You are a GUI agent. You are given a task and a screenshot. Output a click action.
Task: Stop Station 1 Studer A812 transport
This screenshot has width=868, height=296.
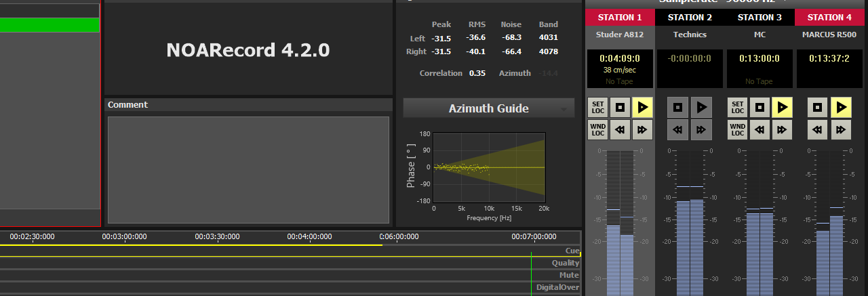point(620,107)
